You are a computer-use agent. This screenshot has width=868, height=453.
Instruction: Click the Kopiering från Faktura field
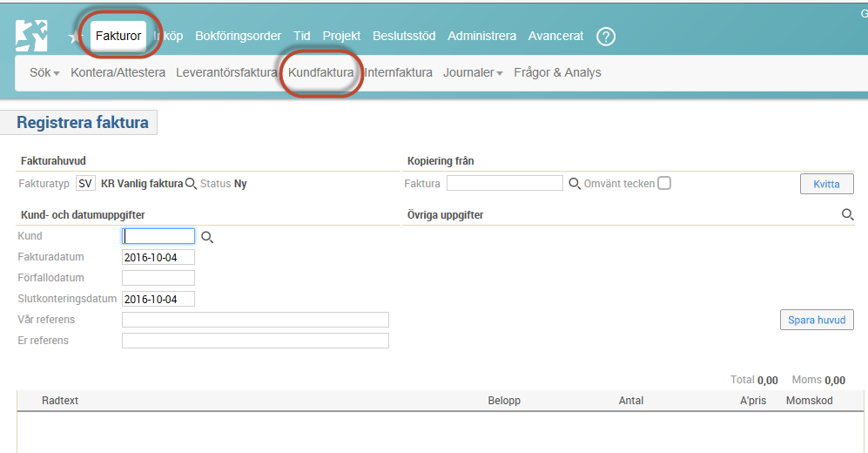(505, 183)
